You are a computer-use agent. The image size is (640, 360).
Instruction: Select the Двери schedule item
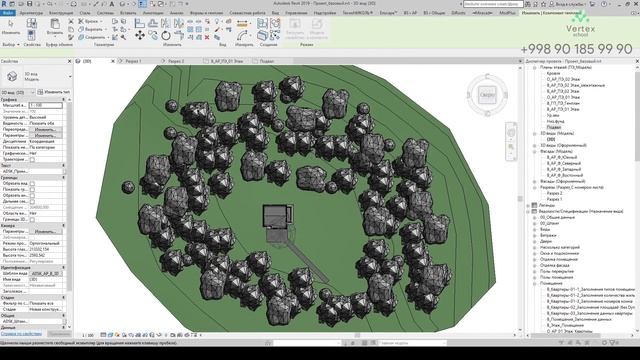(546, 242)
